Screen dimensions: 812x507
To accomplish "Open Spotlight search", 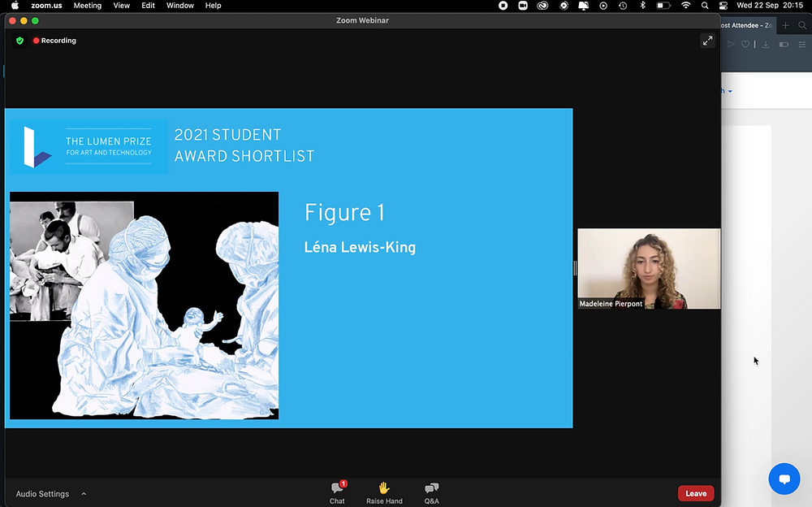I will pyautogui.click(x=705, y=6).
